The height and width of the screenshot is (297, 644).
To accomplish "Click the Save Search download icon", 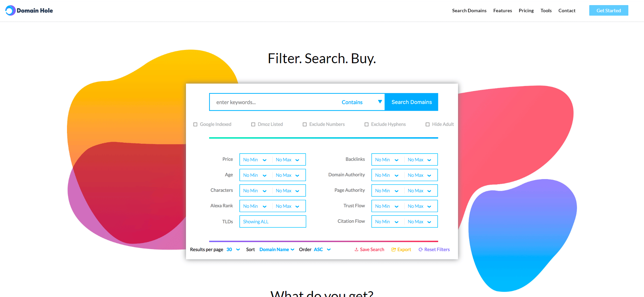I will click(356, 249).
